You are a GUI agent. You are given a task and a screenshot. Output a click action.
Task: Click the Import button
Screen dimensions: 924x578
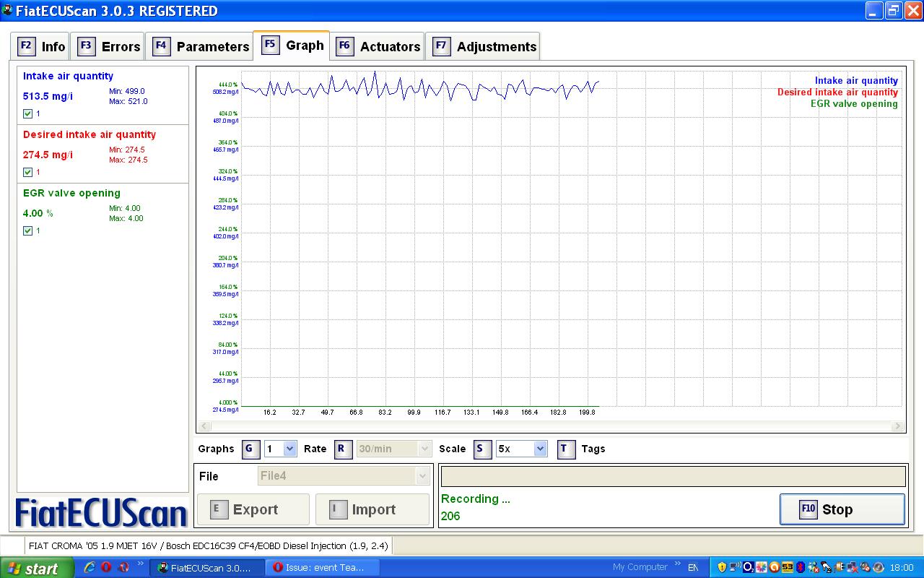click(x=372, y=509)
